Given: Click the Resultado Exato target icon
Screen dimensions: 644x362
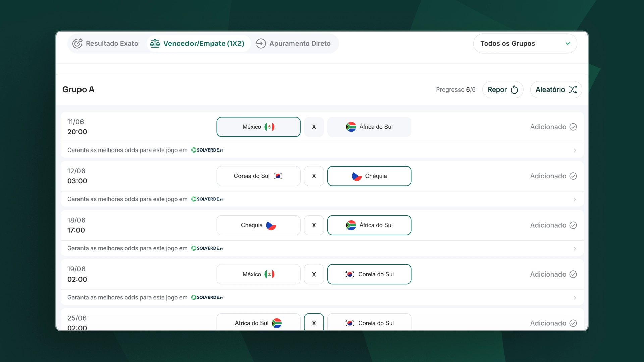Looking at the screenshot, I should point(77,44).
